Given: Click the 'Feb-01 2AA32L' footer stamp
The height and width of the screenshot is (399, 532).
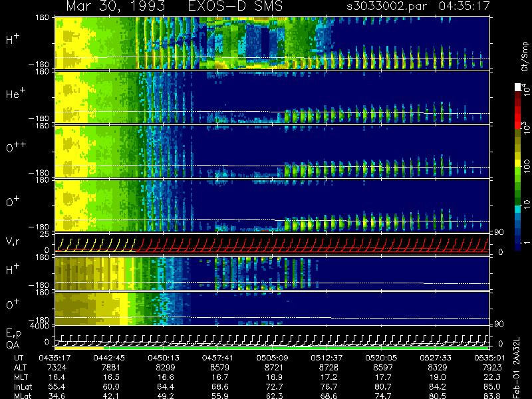Looking at the screenshot, I should pyautogui.click(x=517, y=368).
